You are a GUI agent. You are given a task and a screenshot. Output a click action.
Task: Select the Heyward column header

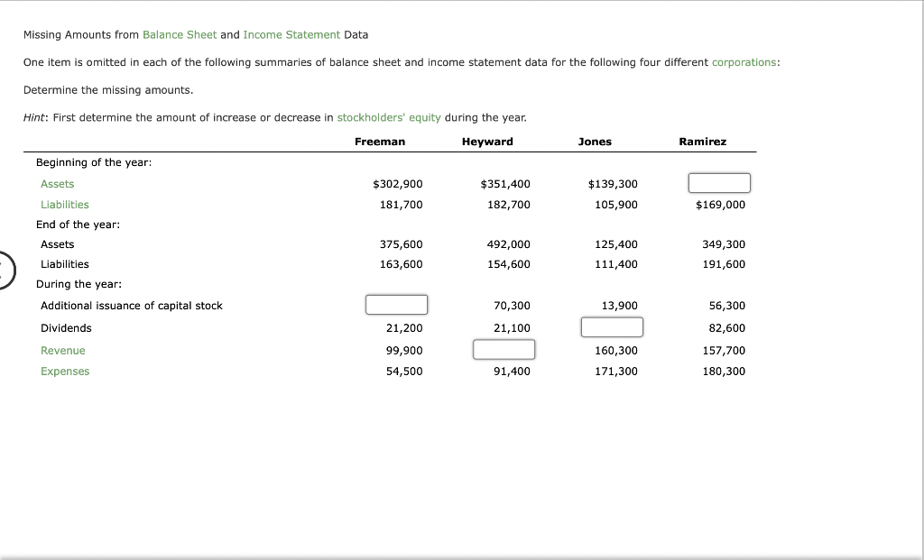(x=488, y=141)
